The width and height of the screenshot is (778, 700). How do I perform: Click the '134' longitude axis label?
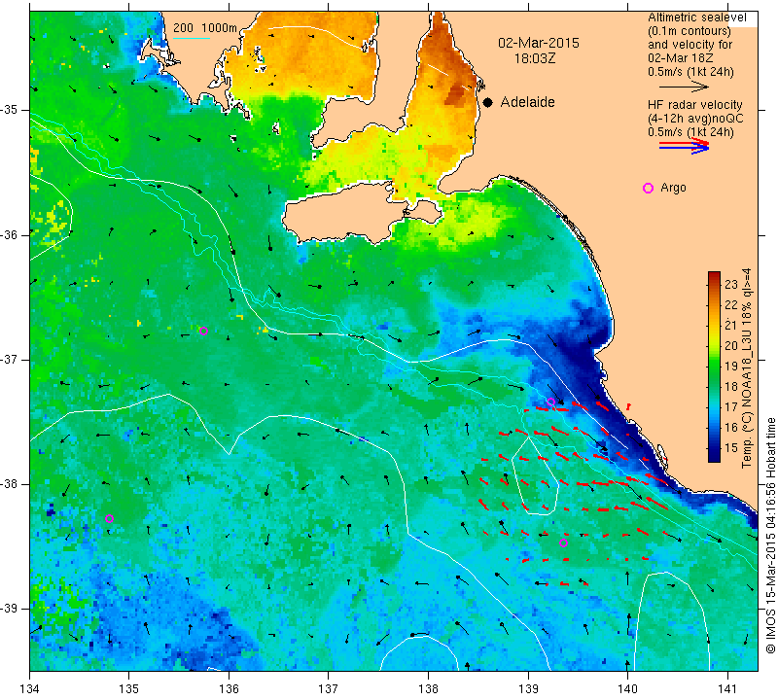coord(30,689)
